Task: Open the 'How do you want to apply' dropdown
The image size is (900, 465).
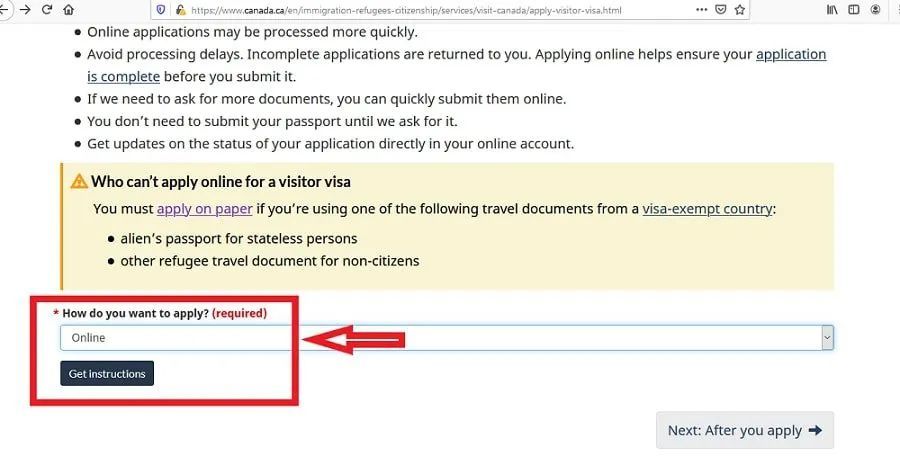Action: pos(440,338)
